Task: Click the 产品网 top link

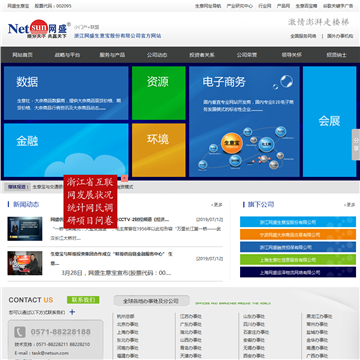Action: pos(283,6)
